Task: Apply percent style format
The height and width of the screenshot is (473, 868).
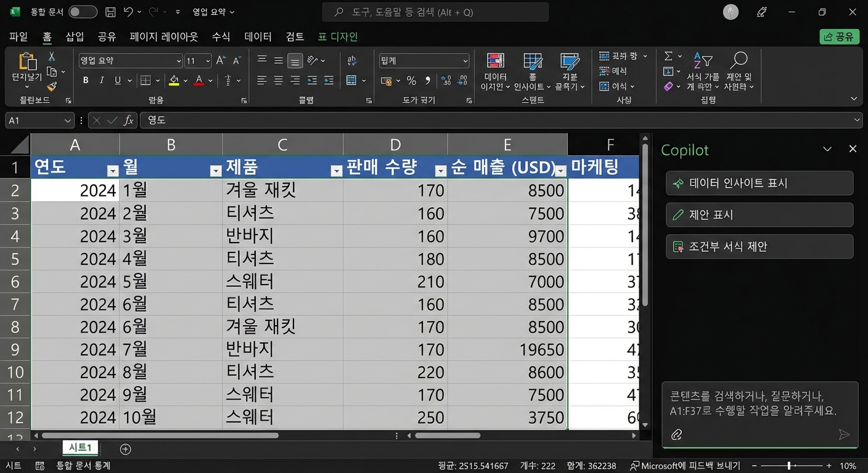Action: click(x=411, y=81)
